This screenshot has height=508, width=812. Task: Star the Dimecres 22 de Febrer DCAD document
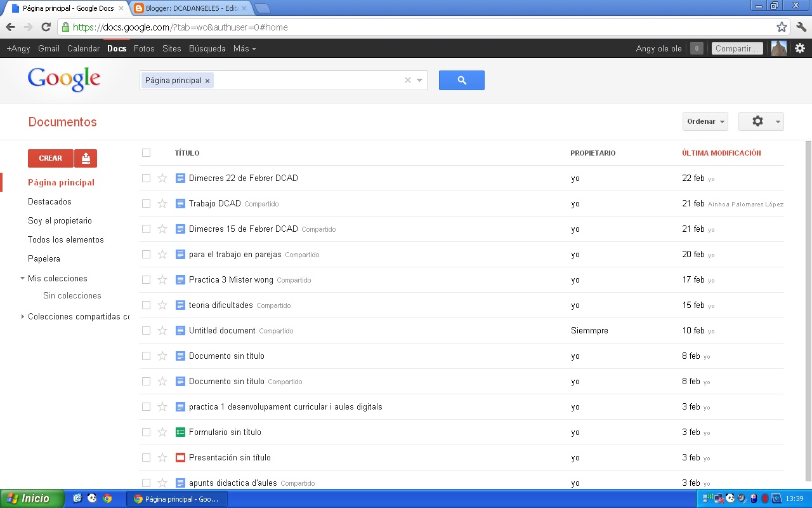point(162,178)
